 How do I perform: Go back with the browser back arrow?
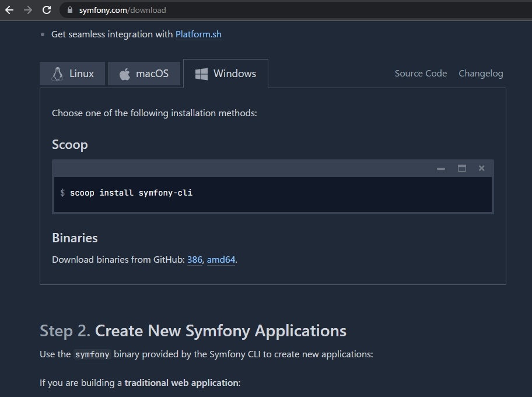coord(9,10)
